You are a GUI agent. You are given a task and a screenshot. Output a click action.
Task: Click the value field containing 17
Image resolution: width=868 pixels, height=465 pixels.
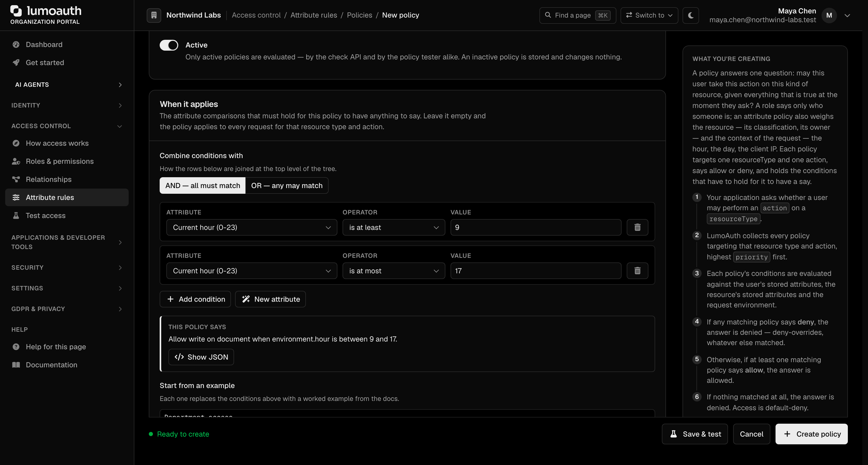pyautogui.click(x=536, y=270)
